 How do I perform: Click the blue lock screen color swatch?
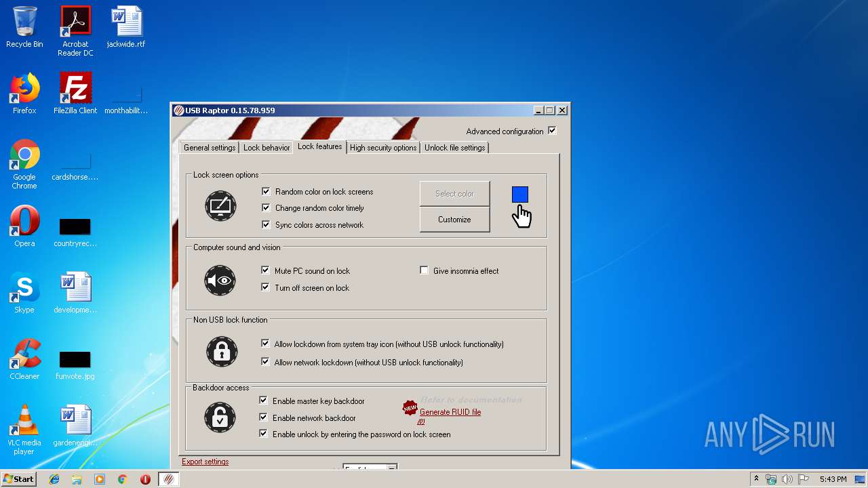(x=520, y=195)
